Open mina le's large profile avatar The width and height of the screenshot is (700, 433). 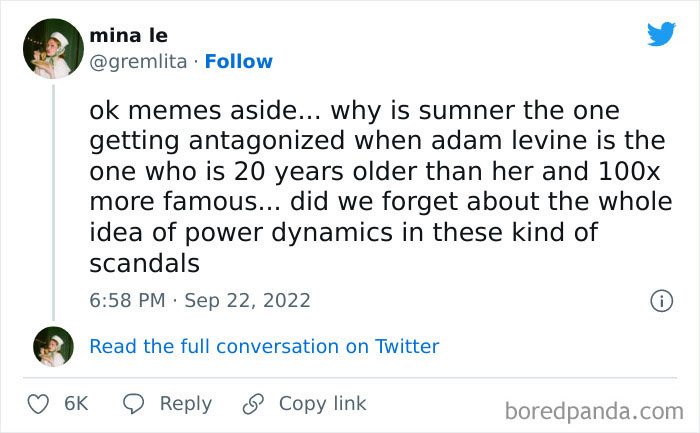(x=53, y=48)
